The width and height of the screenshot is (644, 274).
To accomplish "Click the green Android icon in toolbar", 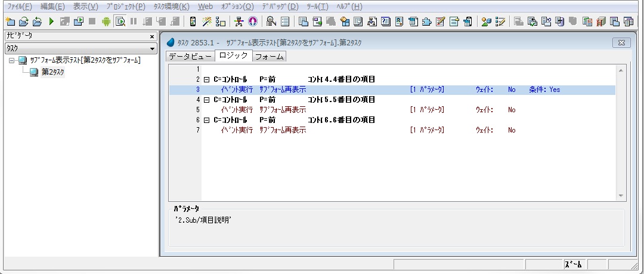I will (x=106, y=21).
